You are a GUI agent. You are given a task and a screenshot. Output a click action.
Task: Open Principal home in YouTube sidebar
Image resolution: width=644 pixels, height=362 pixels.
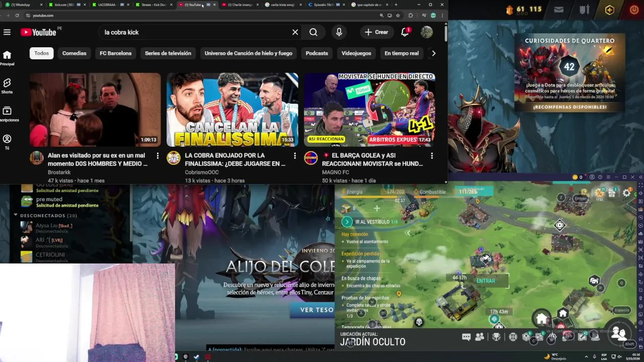coord(7,58)
